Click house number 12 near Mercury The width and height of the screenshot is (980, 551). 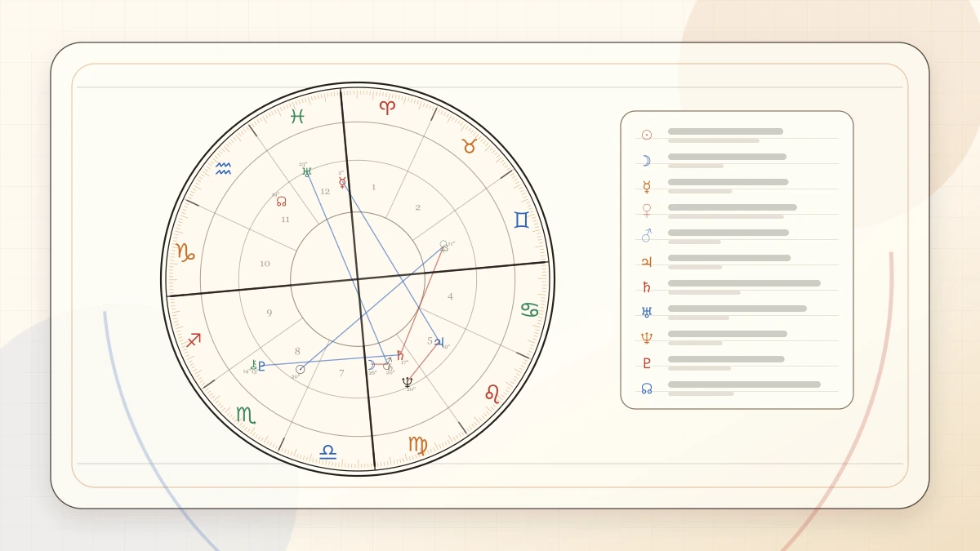pyautogui.click(x=325, y=192)
